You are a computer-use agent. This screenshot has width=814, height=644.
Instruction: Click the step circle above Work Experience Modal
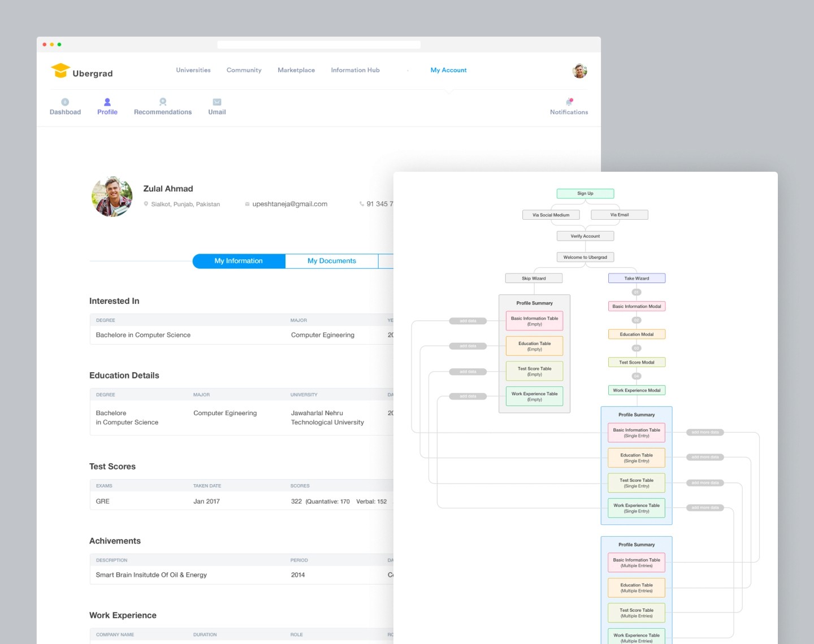click(x=637, y=376)
